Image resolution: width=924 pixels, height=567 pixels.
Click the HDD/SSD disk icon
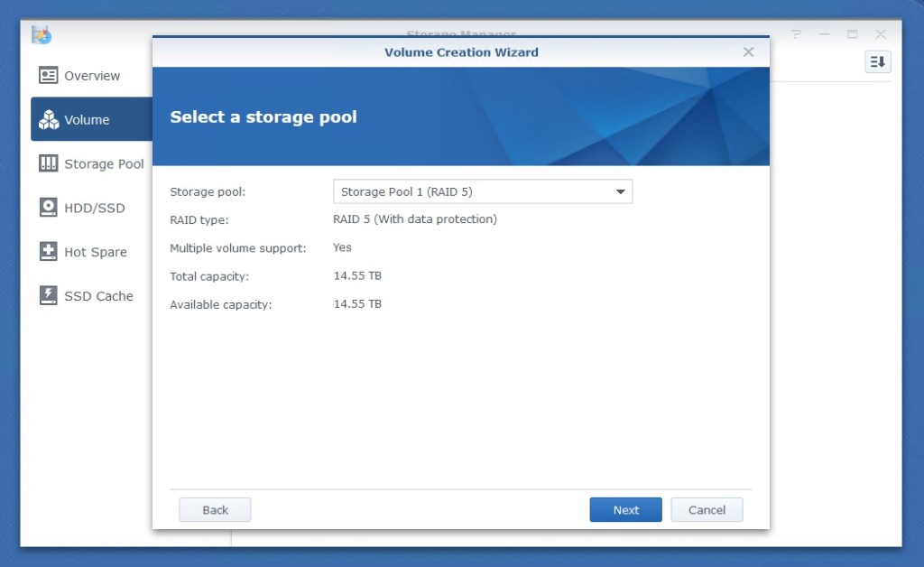(x=49, y=208)
